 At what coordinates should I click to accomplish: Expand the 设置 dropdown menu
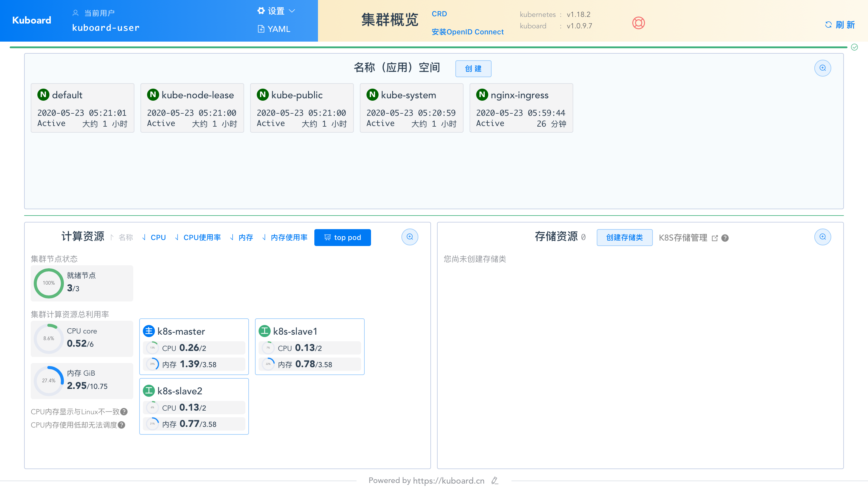(x=276, y=11)
